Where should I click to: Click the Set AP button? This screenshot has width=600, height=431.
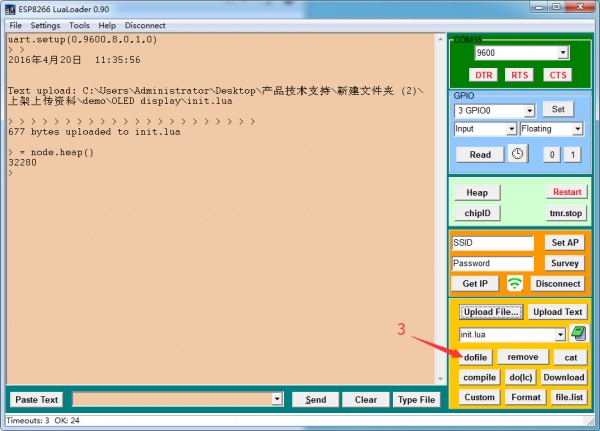(564, 243)
